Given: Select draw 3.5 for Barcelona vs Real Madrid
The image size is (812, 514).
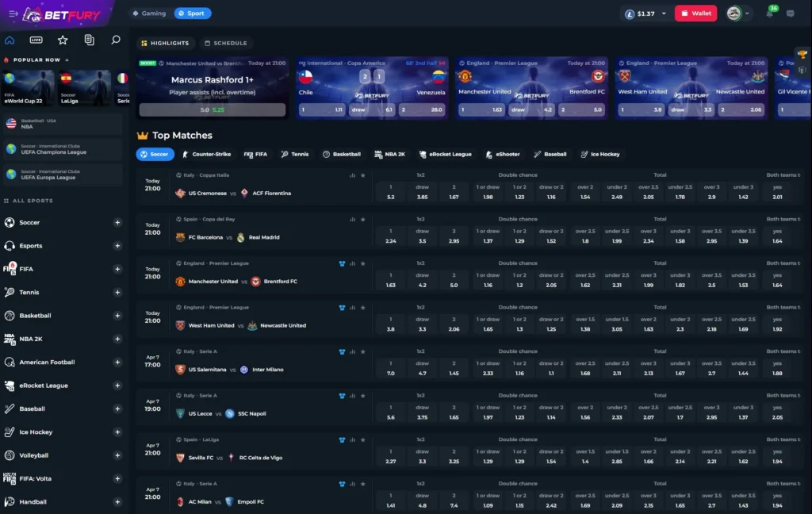Looking at the screenshot, I should click(423, 236).
